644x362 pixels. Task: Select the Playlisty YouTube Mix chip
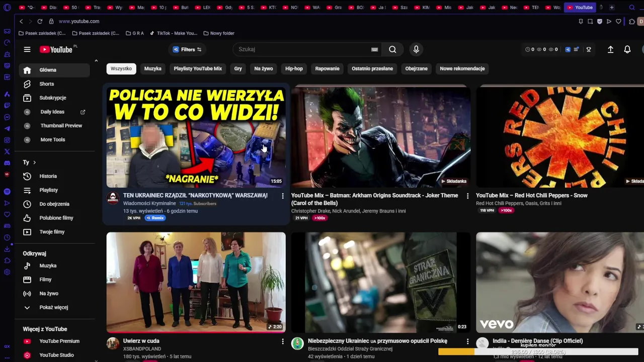pos(198,68)
